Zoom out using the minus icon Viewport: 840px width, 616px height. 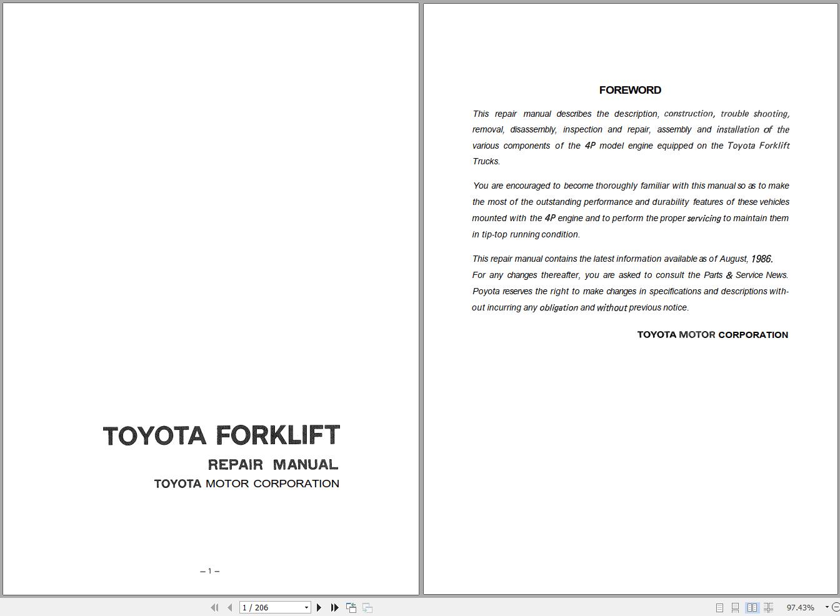click(x=837, y=607)
